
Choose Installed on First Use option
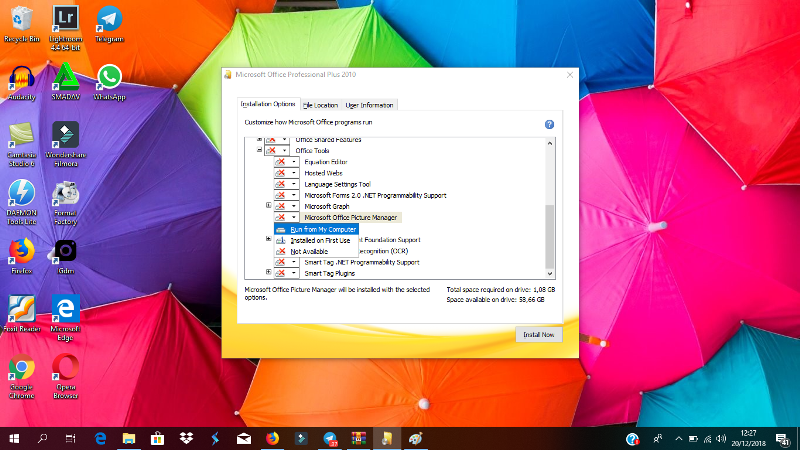[x=316, y=240]
